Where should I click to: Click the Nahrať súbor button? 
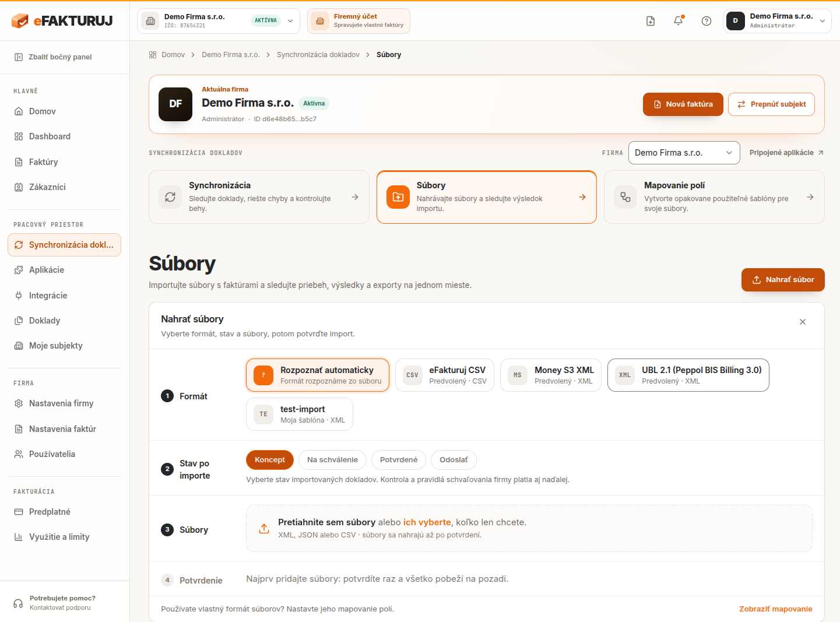click(x=783, y=280)
